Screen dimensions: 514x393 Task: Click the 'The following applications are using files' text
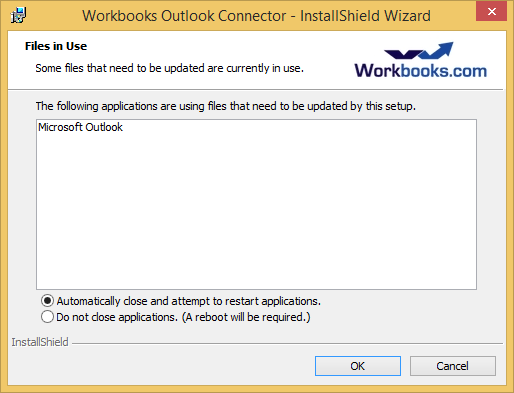click(226, 106)
